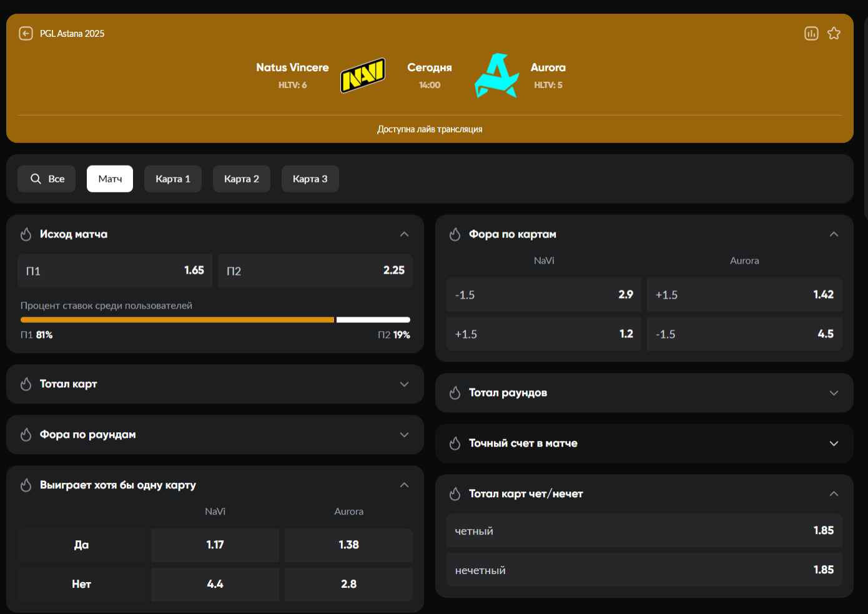The width and height of the screenshot is (868, 614).
Task: Click the flame icon beside Точный счет в матче
Action: pyautogui.click(x=455, y=443)
